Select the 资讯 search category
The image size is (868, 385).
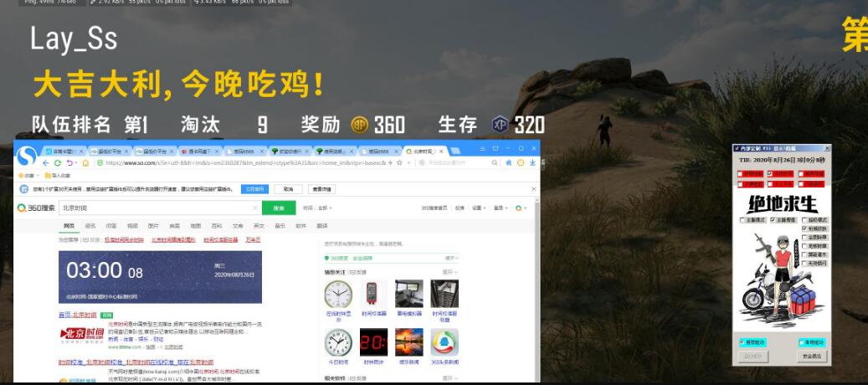pyautogui.click(x=90, y=226)
